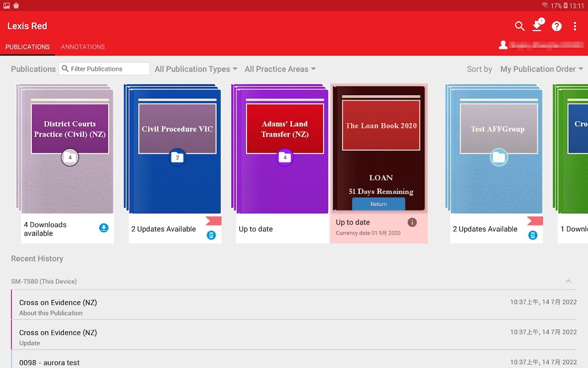Tap Up to date under Adams' Land Transfer
The height and width of the screenshot is (368, 588).
(256, 229)
